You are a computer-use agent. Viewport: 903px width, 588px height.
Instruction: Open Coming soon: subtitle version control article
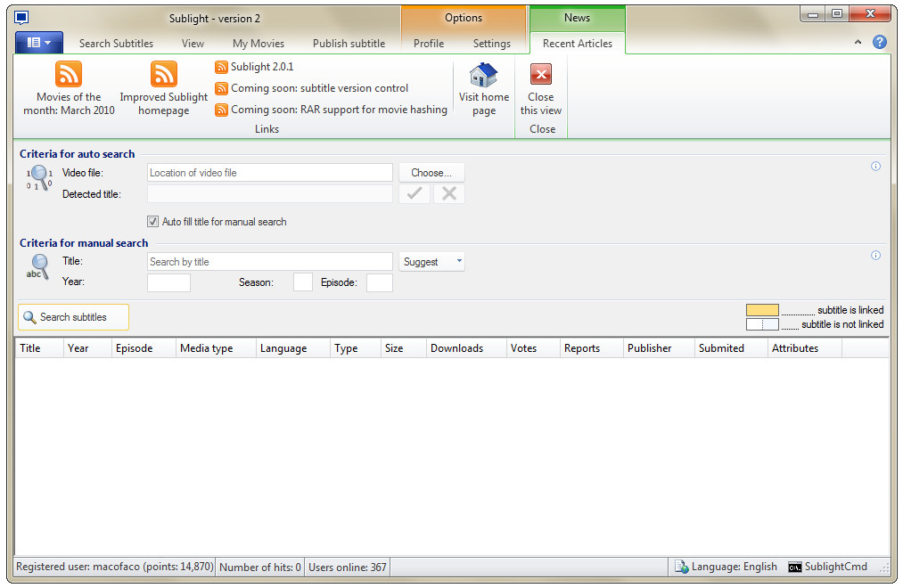pos(312,88)
